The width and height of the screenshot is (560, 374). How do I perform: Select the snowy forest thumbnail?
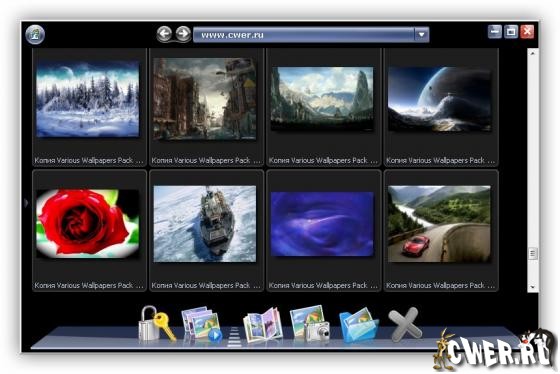point(88,99)
